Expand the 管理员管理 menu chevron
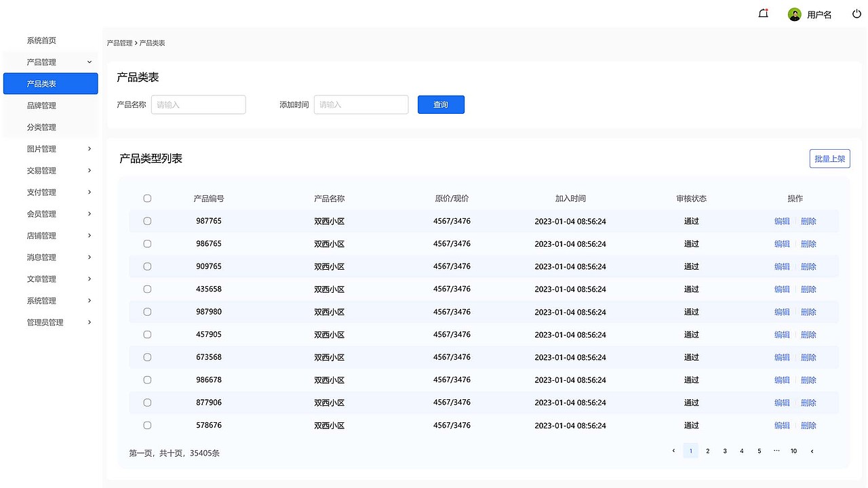 (90, 323)
